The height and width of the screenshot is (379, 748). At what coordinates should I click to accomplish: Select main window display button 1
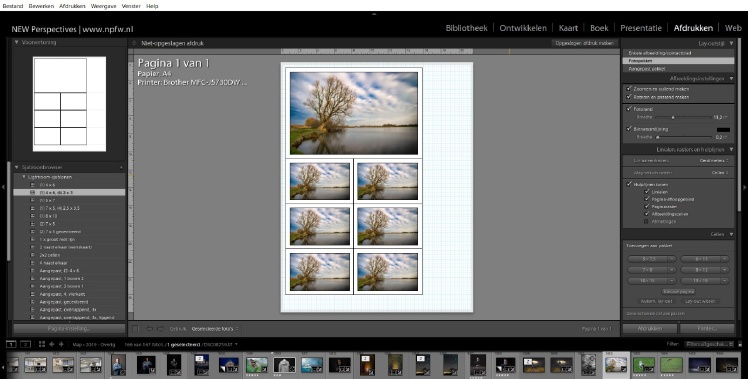point(11,344)
